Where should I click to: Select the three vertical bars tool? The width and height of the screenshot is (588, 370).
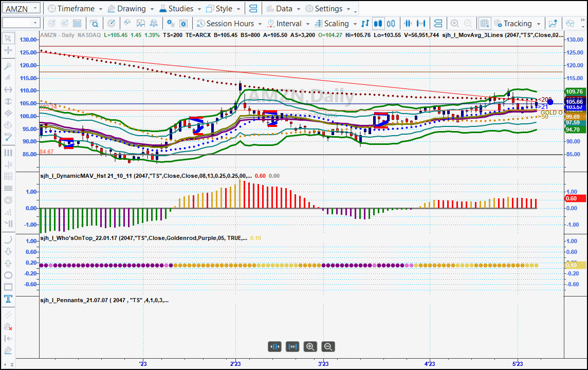pyautogui.click(x=8, y=153)
